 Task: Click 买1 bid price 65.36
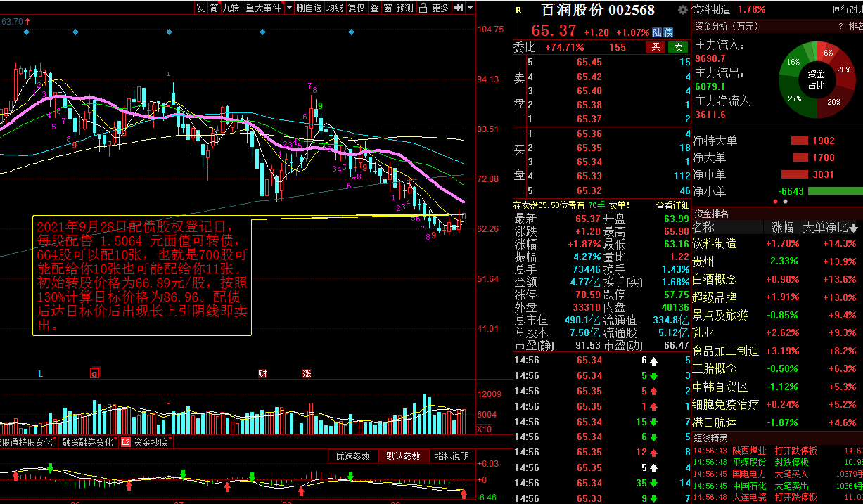[589, 134]
